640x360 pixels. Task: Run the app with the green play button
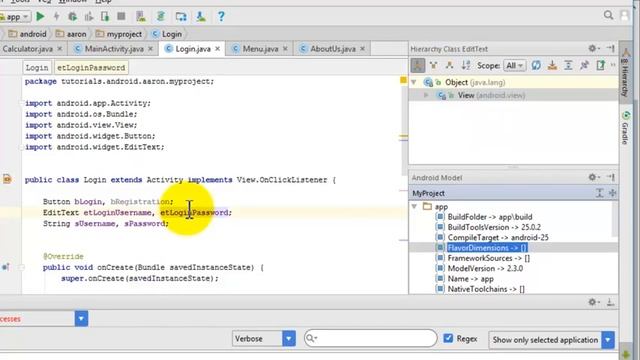pos(40,16)
